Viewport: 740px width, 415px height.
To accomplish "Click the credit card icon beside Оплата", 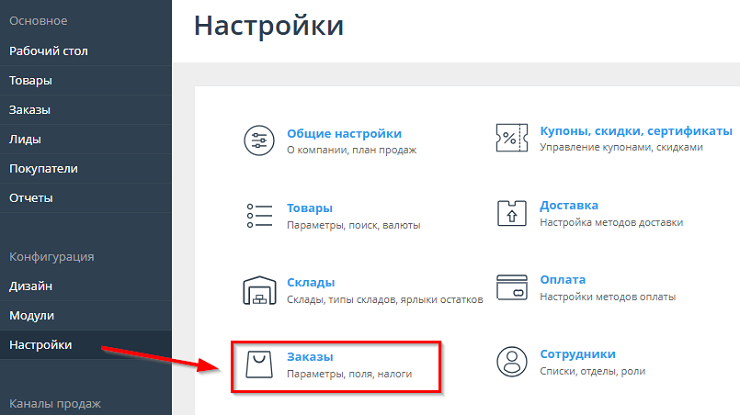I will tap(512, 288).
